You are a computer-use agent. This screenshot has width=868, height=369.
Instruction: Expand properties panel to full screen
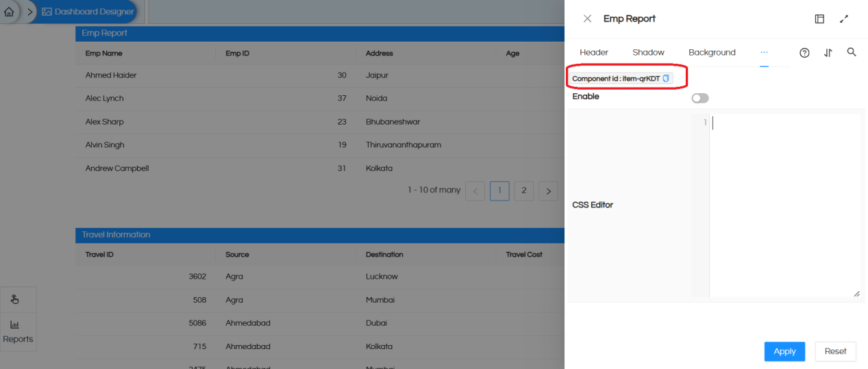point(844,19)
